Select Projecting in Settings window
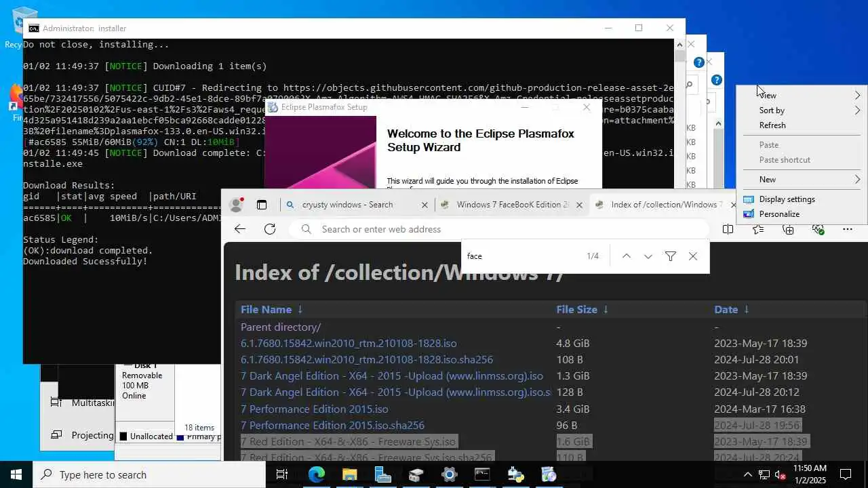The width and height of the screenshot is (868, 488). tap(82, 435)
